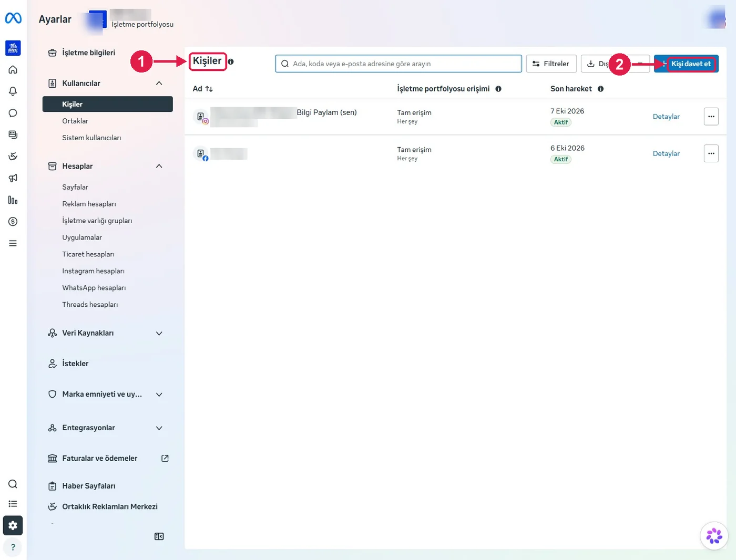Collapse the Kullanıcılar section
This screenshot has height=560, width=736.
pos(159,84)
